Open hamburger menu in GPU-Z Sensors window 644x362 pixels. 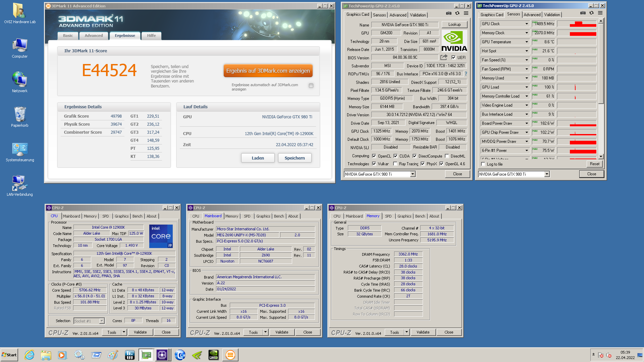tap(600, 13)
